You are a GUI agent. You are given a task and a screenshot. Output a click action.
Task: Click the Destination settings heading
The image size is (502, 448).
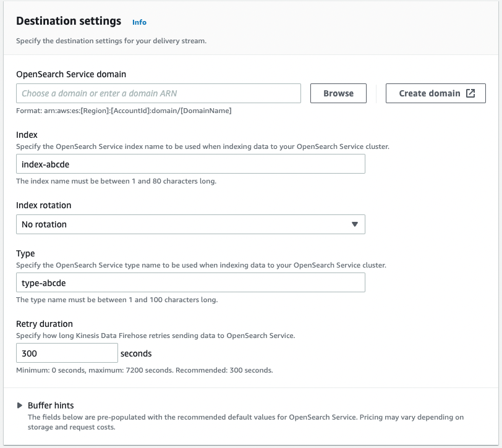pyautogui.click(x=69, y=21)
